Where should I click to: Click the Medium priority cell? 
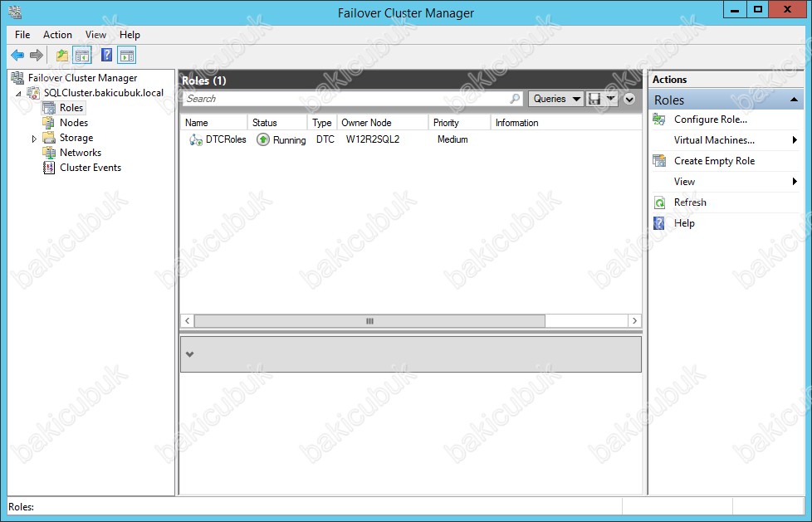pos(452,139)
